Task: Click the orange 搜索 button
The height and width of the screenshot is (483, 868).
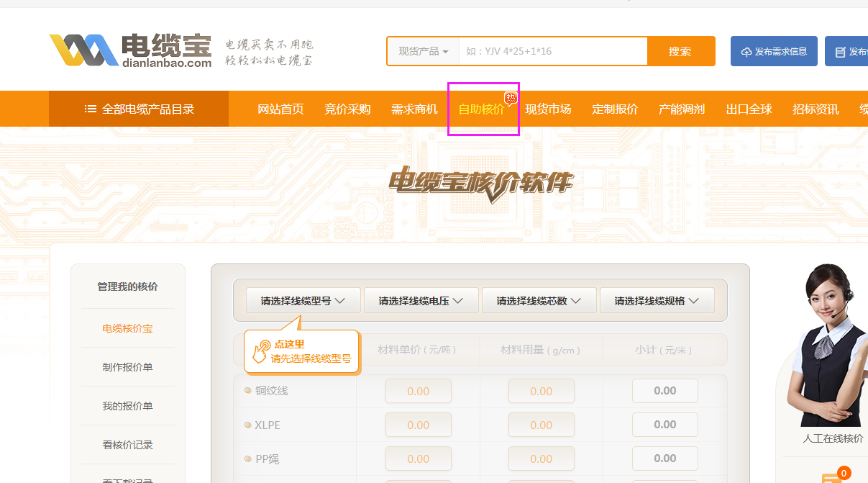Action: click(x=680, y=51)
